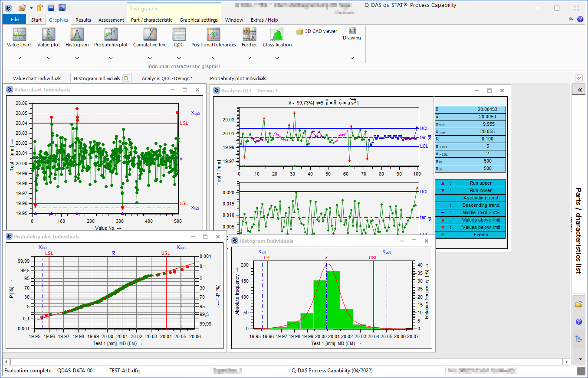588x378 pixels.
Task: Open the File menu
Action: pyautogui.click(x=15, y=20)
